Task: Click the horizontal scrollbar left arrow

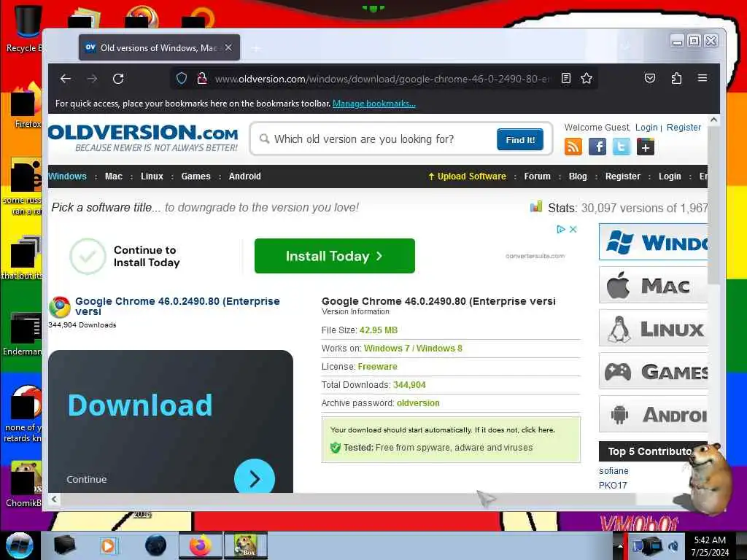Action: click(54, 499)
